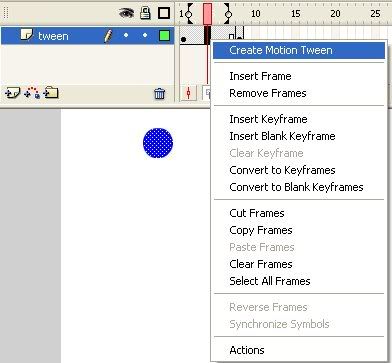Image resolution: width=392 pixels, height=363 pixels.
Task: Click start onion skin marker on ruler
Action: tap(189, 14)
